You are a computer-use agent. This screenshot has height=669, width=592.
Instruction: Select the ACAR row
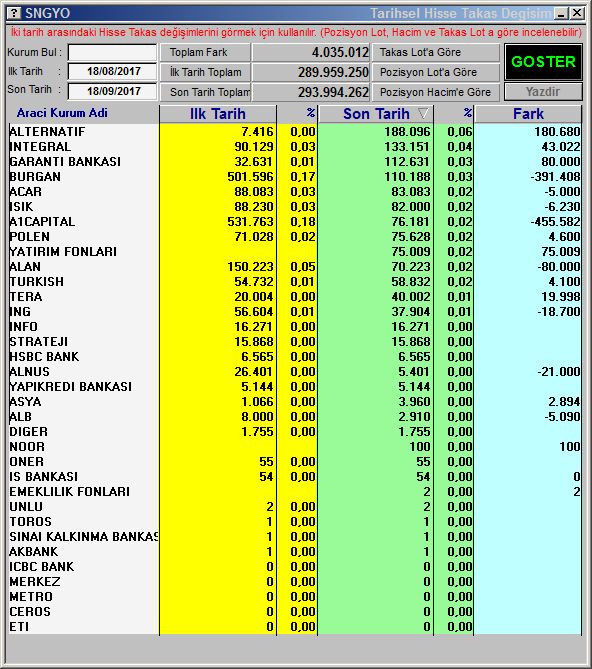pos(295,192)
